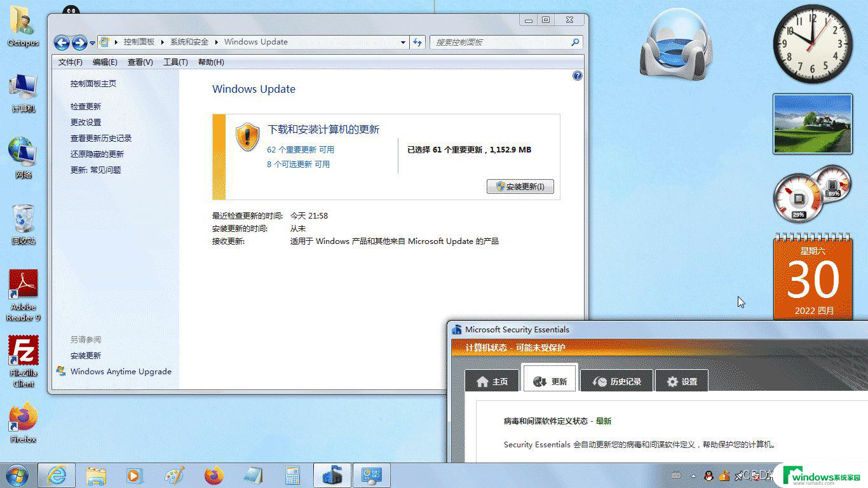This screenshot has height=488, width=868.
Task: Click the Microsoft Security Essentials title bar icon
Action: pos(457,330)
